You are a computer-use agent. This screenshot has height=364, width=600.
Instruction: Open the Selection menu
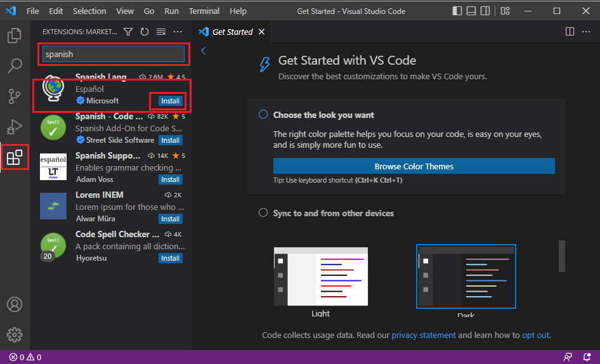tap(89, 11)
